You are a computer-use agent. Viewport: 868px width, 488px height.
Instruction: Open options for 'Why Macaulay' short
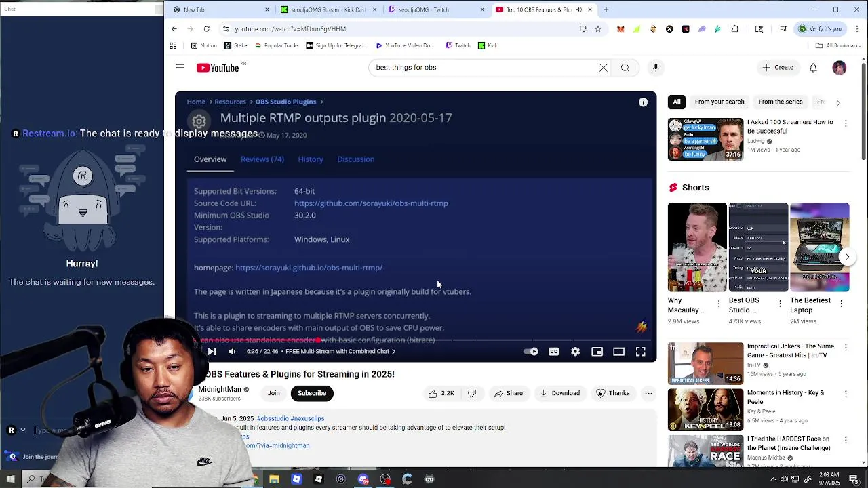point(719,304)
